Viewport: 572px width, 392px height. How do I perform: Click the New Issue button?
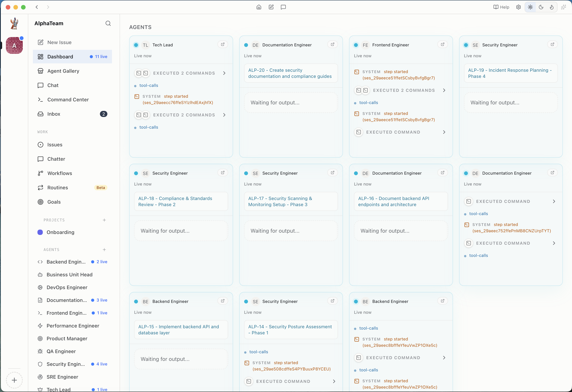59,42
